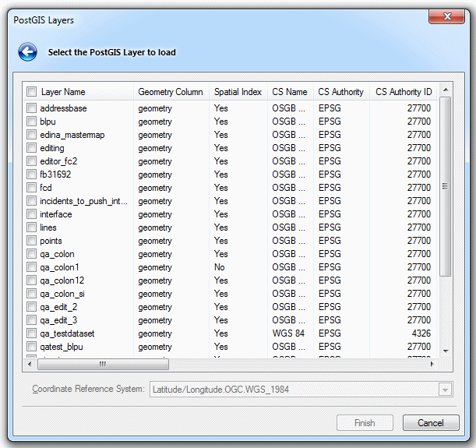
Task: Click the CS Authority ID column header
Action: pyautogui.click(x=403, y=92)
